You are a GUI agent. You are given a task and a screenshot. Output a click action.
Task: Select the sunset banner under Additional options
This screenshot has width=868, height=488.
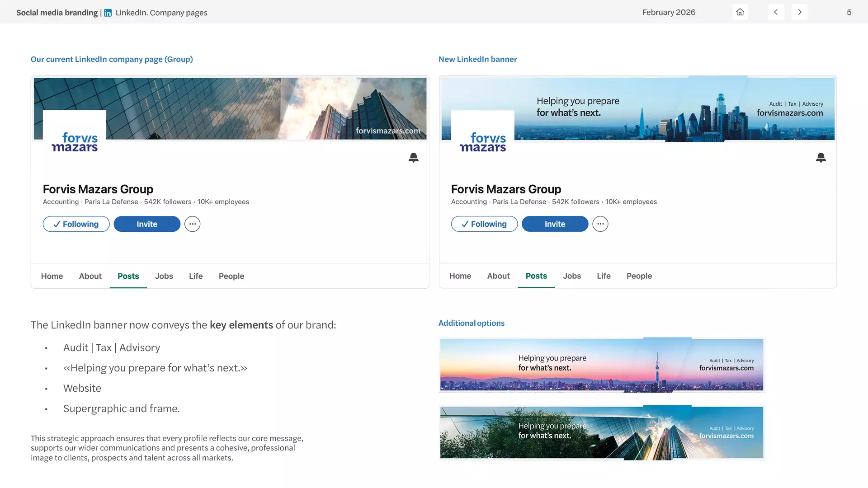[x=601, y=365]
